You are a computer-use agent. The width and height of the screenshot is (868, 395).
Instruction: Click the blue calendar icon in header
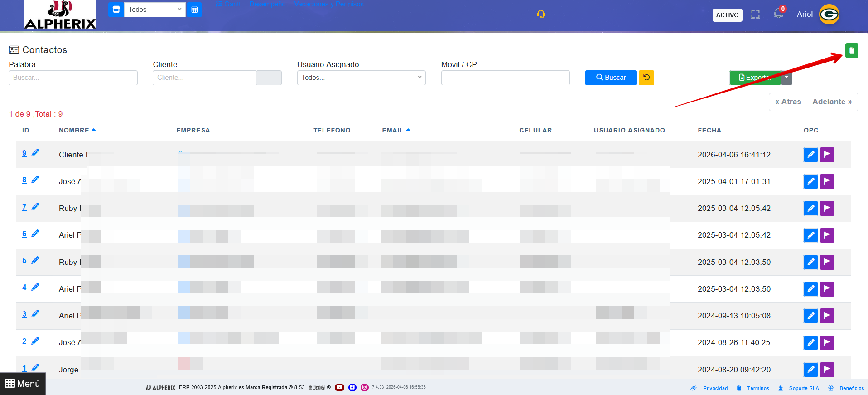tap(194, 10)
